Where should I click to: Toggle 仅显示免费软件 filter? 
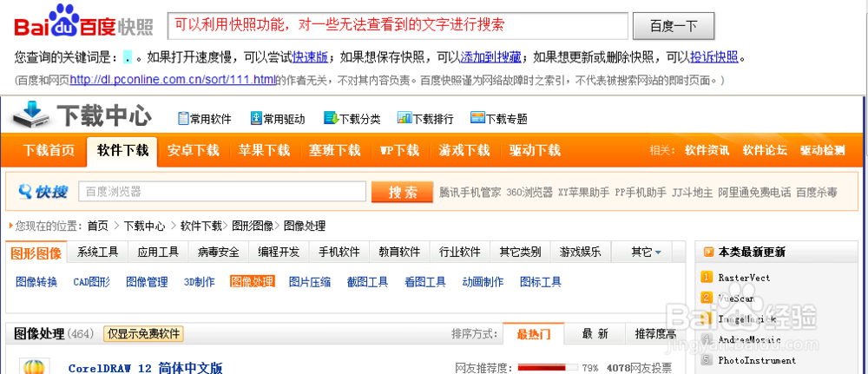pos(143,333)
